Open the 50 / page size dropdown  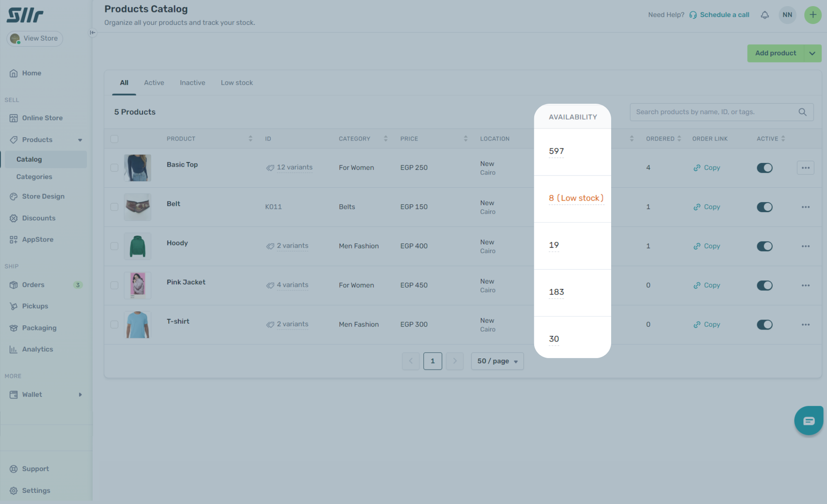point(497,361)
